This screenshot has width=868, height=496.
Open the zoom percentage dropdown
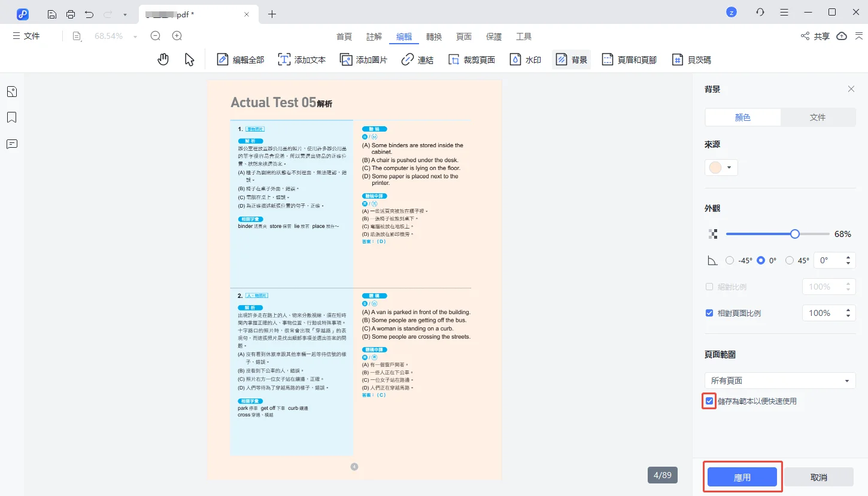[x=135, y=36]
